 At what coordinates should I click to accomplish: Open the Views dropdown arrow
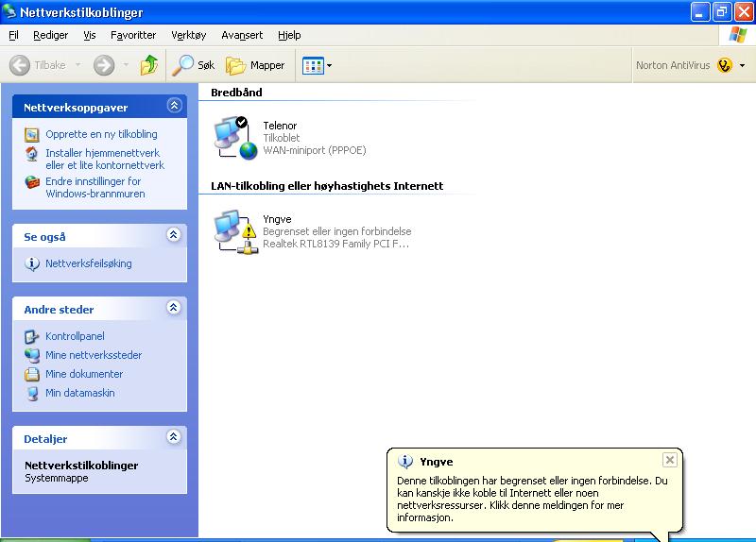[329, 65]
